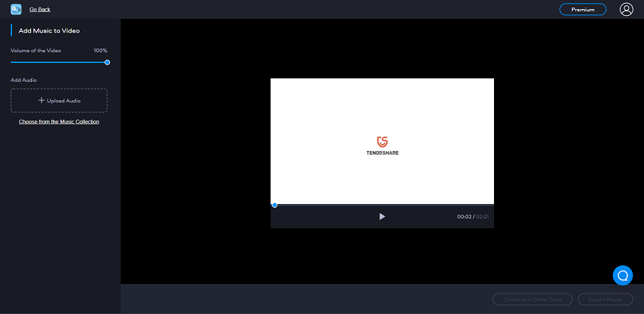Click the Export Result button
This screenshot has height=314, width=644.
click(605, 300)
